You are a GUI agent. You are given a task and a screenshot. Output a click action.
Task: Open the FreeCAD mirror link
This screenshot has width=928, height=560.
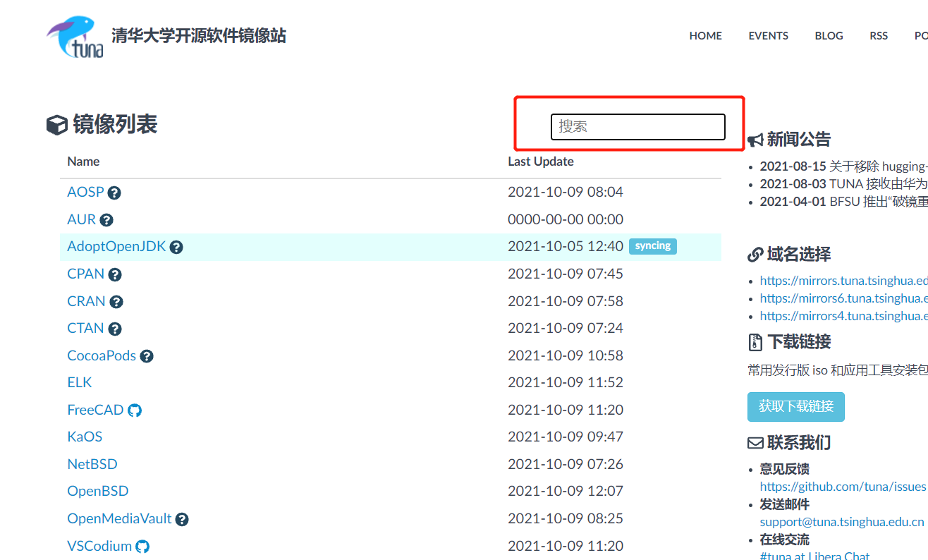coord(95,410)
